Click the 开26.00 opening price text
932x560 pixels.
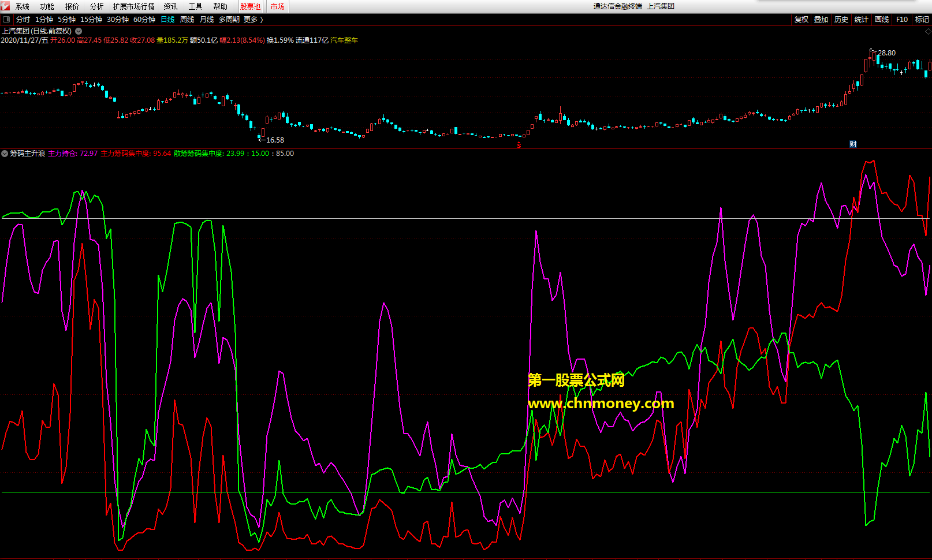(62, 40)
